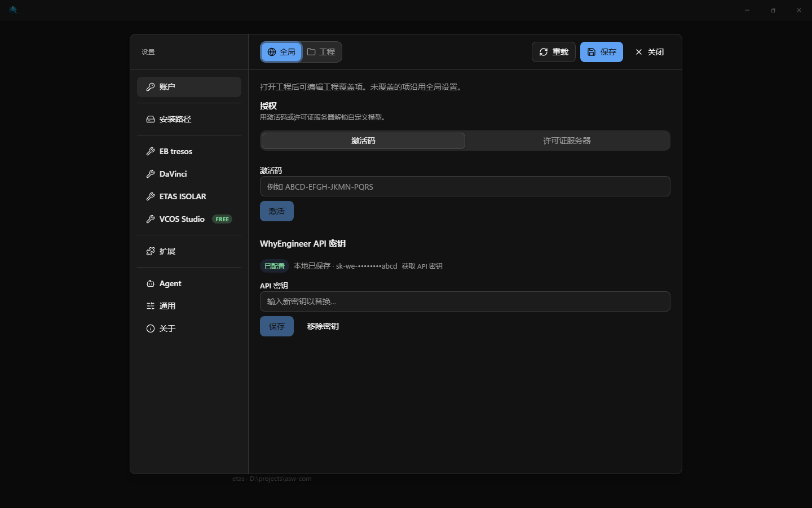Click the 通用 sliders icon
The image size is (812, 508).
[x=151, y=306]
